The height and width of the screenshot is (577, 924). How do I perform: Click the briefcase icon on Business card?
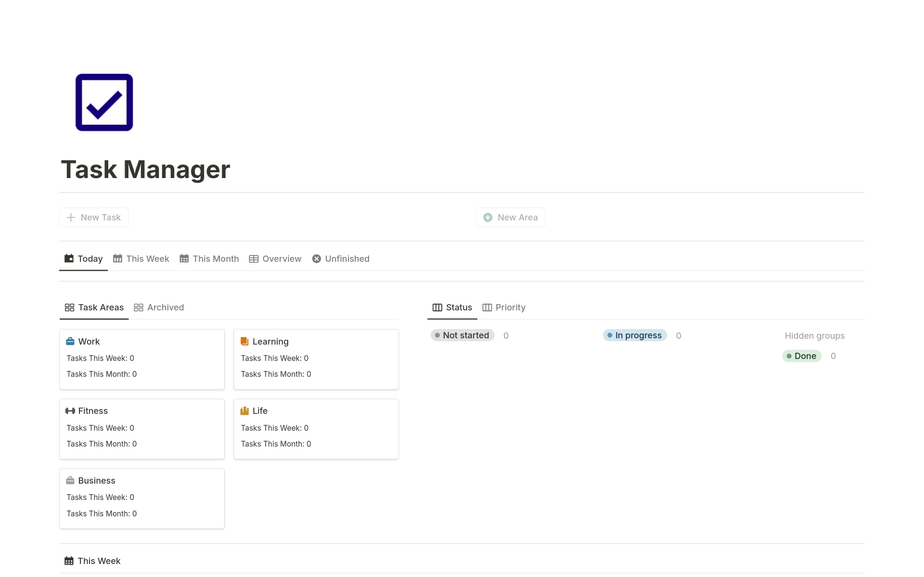(x=70, y=480)
